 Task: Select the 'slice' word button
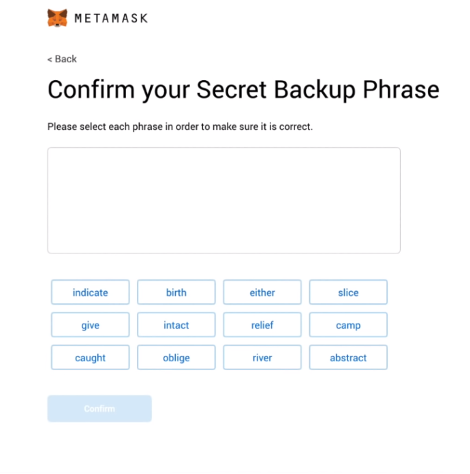tap(348, 292)
